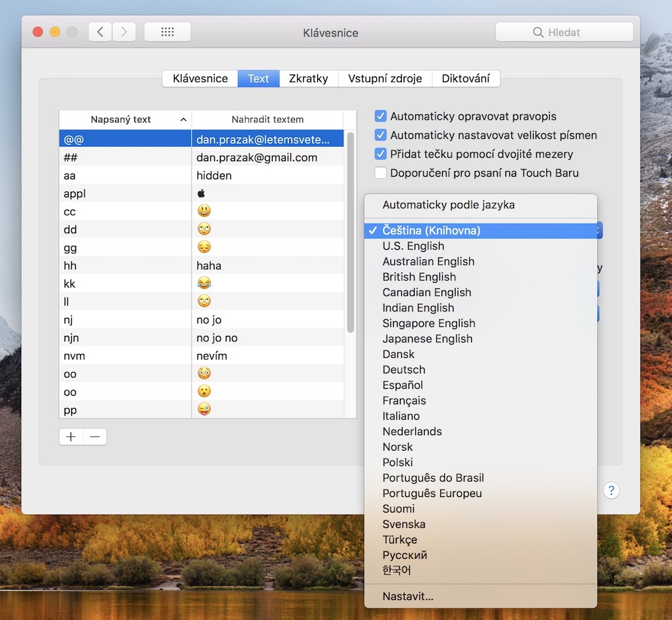Choose Deutsch from the language list
This screenshot has height=620, width=672.
pyautogui.click(x=404, y=369)
